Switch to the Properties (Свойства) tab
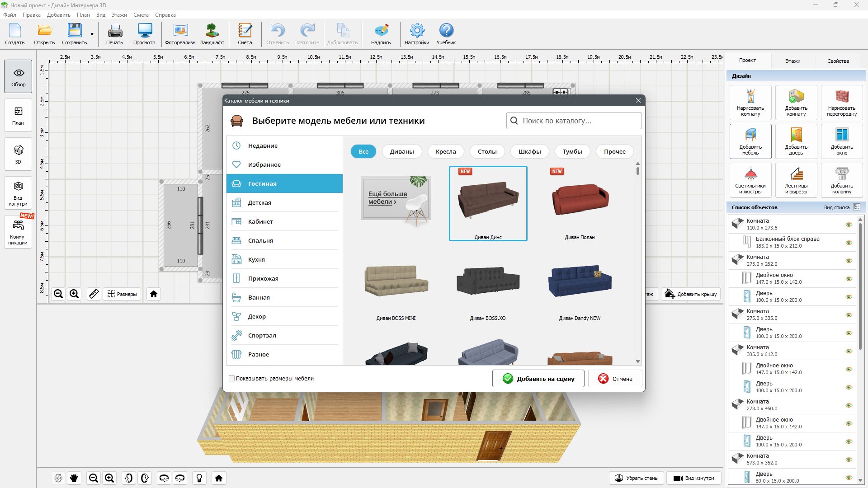The width and height of the screenshot is (868, 488). tap(838, 61)
